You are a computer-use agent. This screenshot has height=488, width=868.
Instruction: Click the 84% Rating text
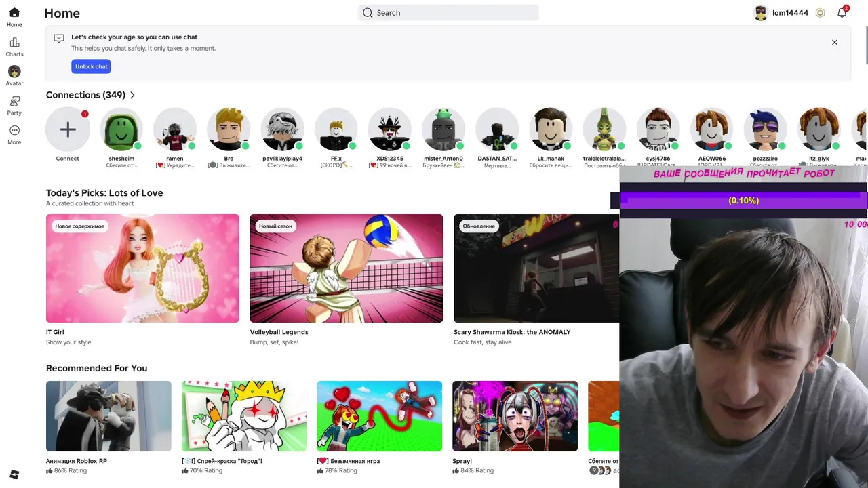477,470
